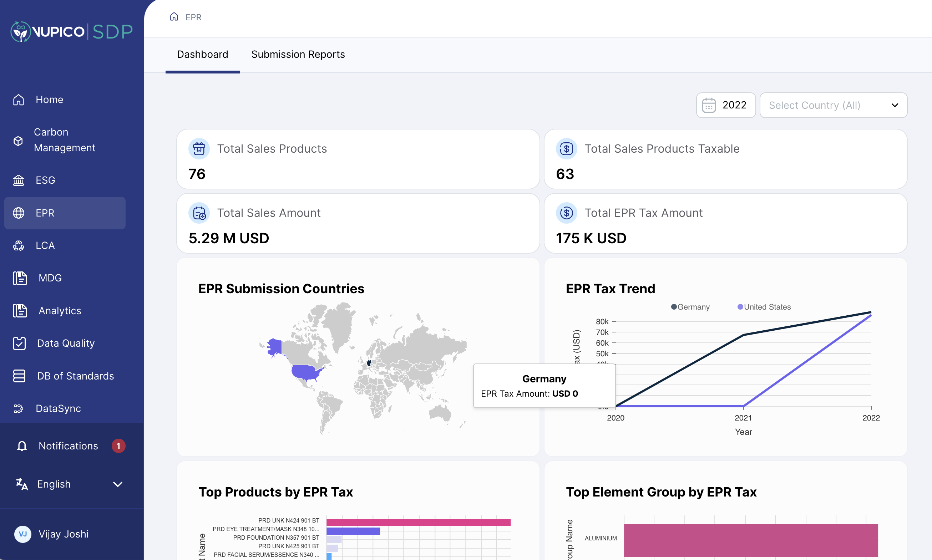
Task: Click the ALUMINIUM bar in chart
Action: tap(750, 540)
